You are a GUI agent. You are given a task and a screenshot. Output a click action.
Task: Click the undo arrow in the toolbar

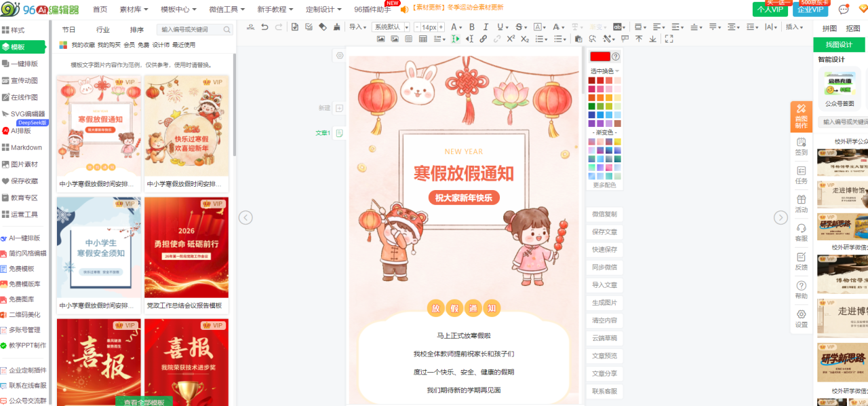point(264,27)
